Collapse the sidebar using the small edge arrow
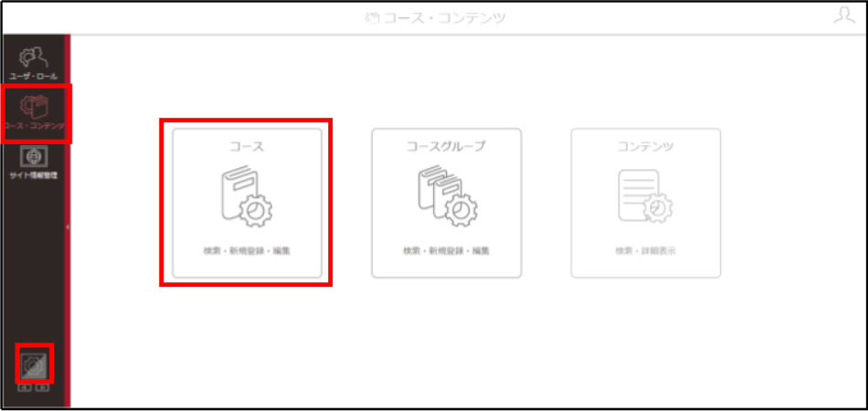The width and height of the screenshot is (868, 411). pos(68,227)
